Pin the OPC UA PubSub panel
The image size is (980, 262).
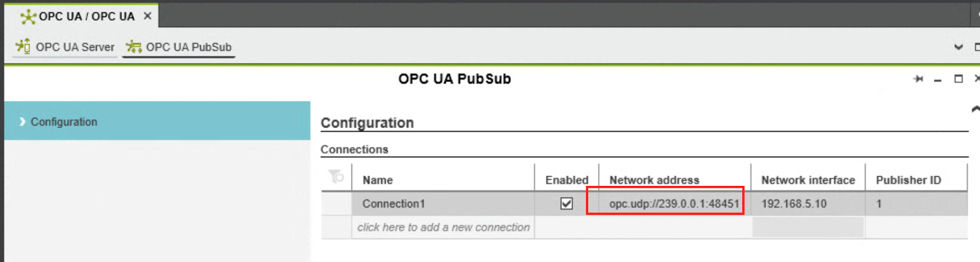pyautogui.click(x=918, y=79)
